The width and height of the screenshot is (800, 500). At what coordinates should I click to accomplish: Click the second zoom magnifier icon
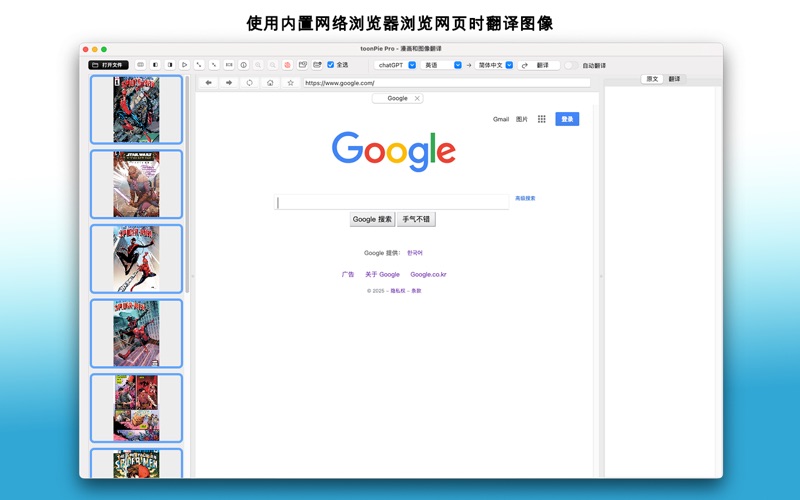coord(273,65)
